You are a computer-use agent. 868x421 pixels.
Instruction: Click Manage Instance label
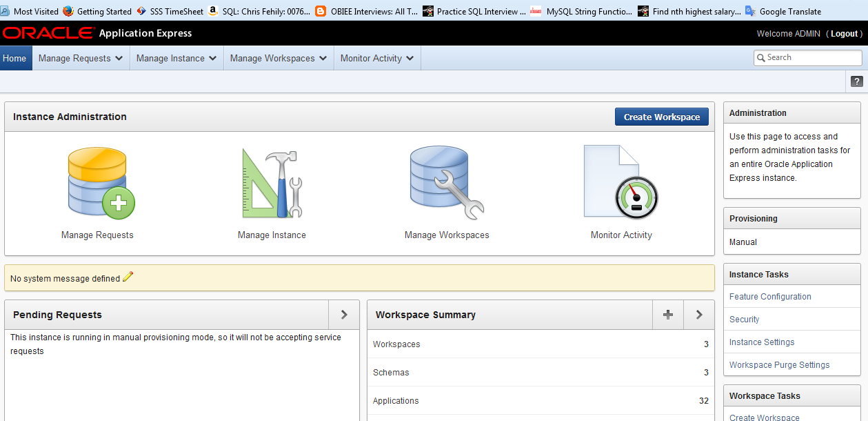(x=272, y=235)
